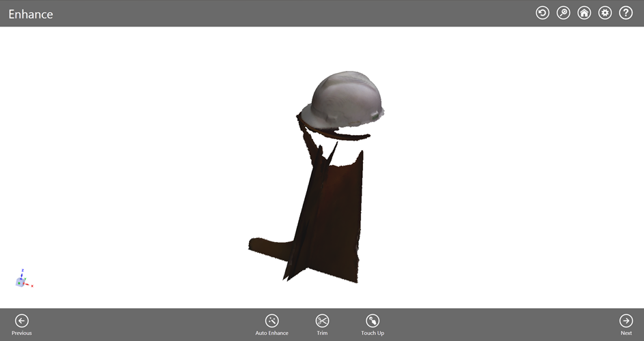Click the zoom magnifier icon in header
The height and width of the screenshot is (341, 644).
coord(563,13)
